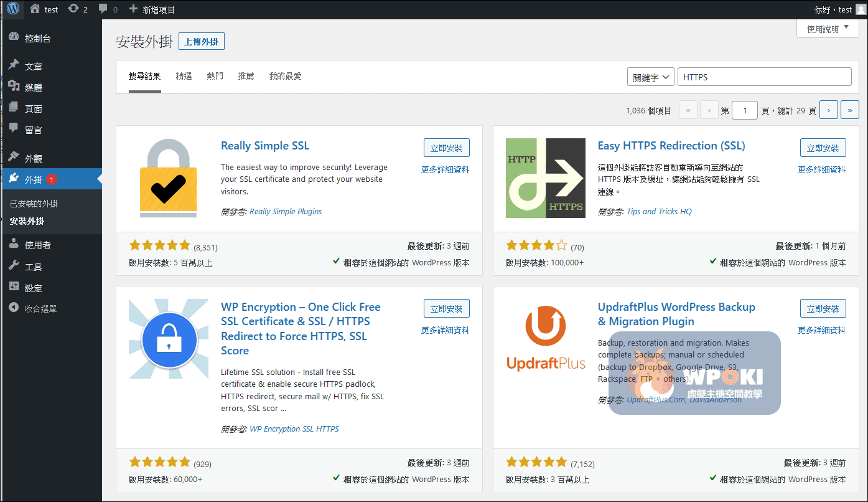Open 控制台 dashboard in sidebar
Viewport: 868px width, 502px height.
point(37,39)
